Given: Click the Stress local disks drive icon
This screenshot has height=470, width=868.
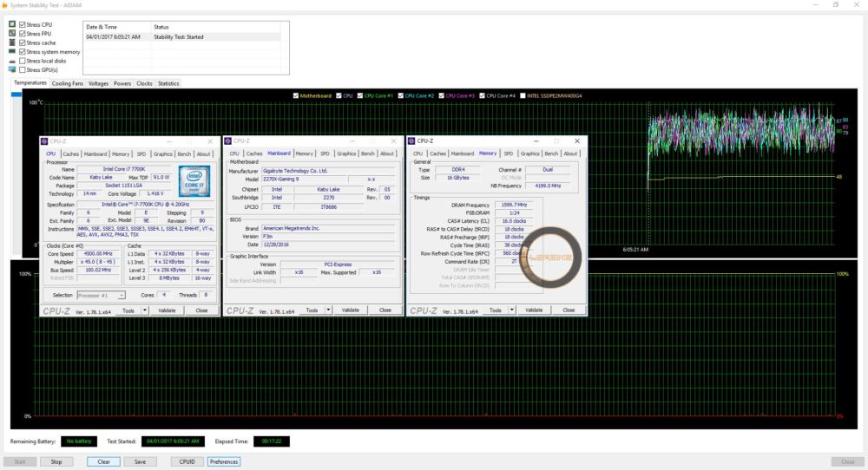Looking at the screenshot, I should point(12,61).
